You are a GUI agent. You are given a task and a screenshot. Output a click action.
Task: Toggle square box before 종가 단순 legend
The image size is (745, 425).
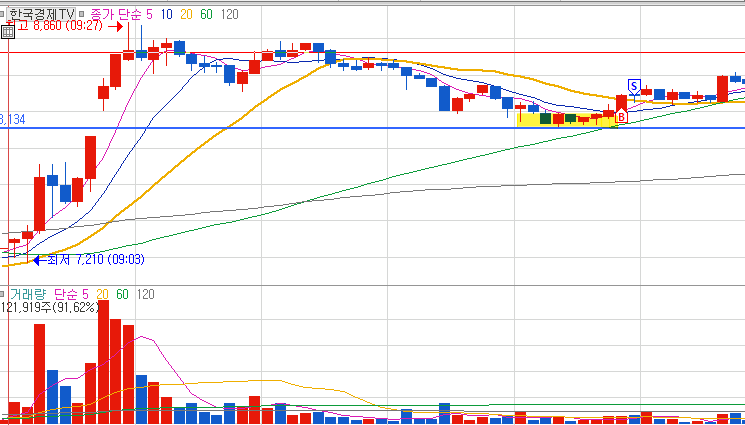pyautogui.click(x=81, y=14)
